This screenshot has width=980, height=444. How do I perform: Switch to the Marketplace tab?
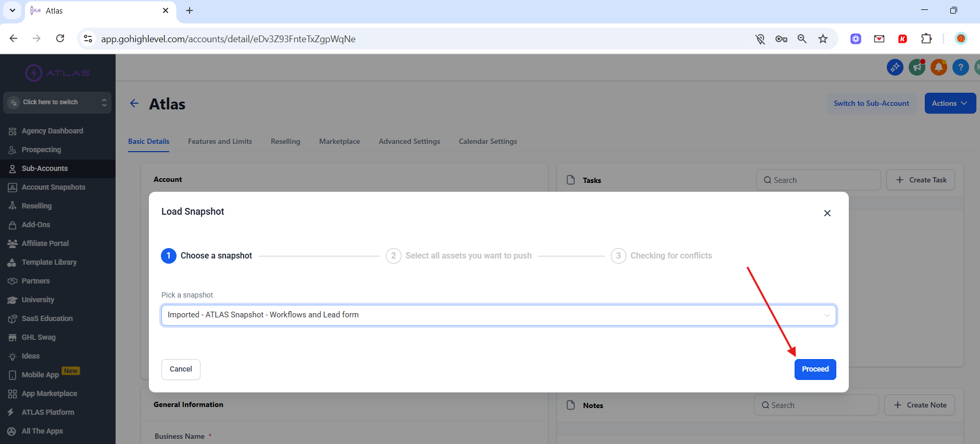coord(340,141)
